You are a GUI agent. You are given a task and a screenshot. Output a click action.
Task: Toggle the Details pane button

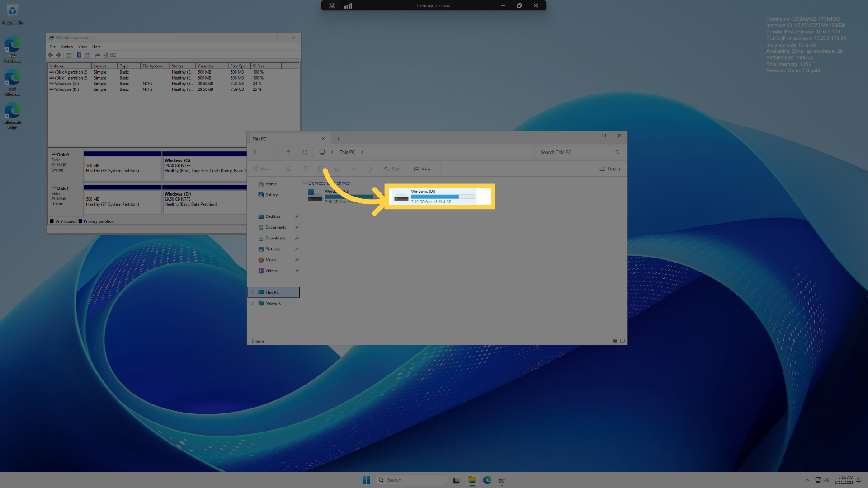610,169
